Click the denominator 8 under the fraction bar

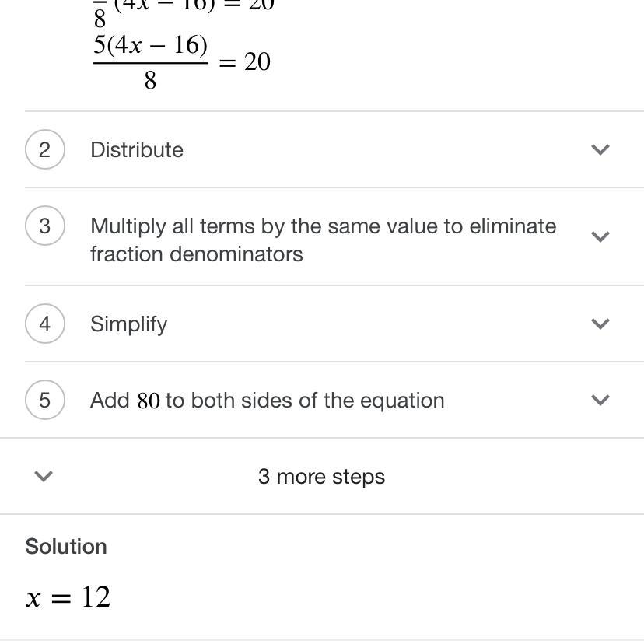(x=150, y=79)
